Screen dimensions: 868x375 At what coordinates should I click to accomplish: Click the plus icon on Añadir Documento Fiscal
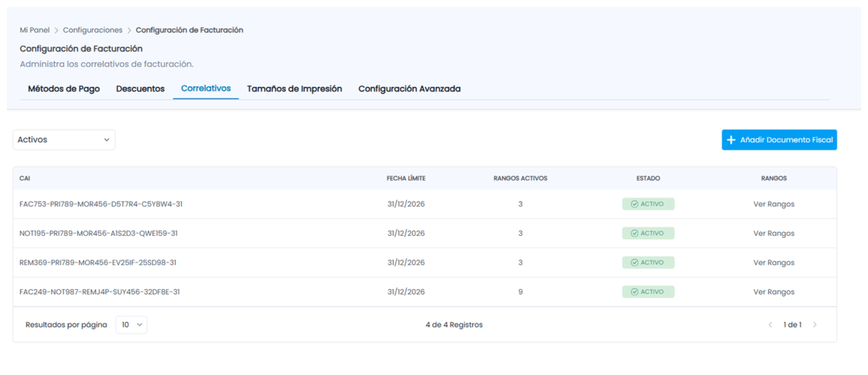(731, 140)
